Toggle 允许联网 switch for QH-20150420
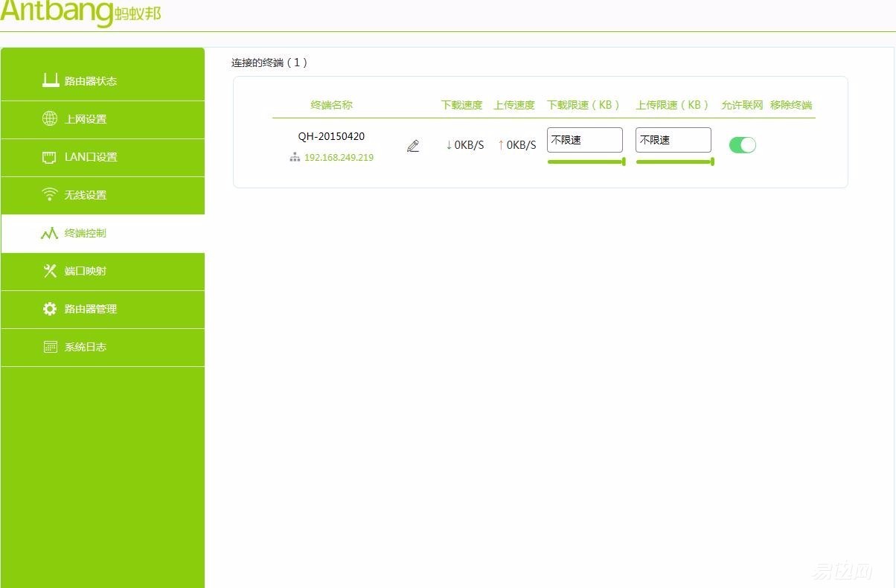This screenshot has height=588, width=896. [x=742, y=145]
